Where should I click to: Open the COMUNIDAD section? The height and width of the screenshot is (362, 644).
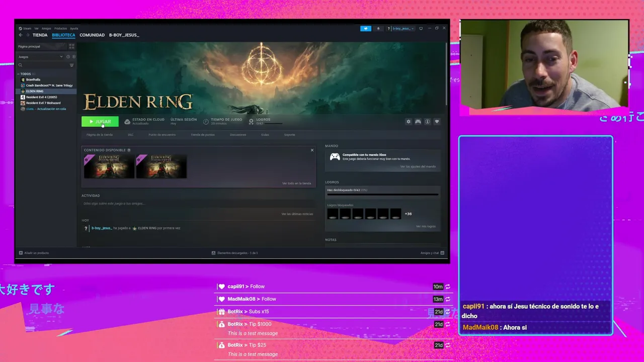[92, 35]
